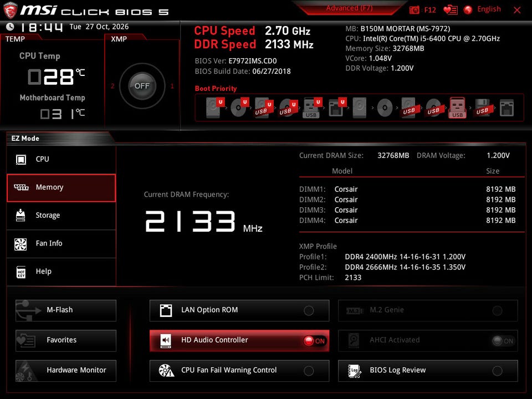Click the Current DRAM Frequency 2133 MHz readout
532x399 pixels.
click(203, 222)
